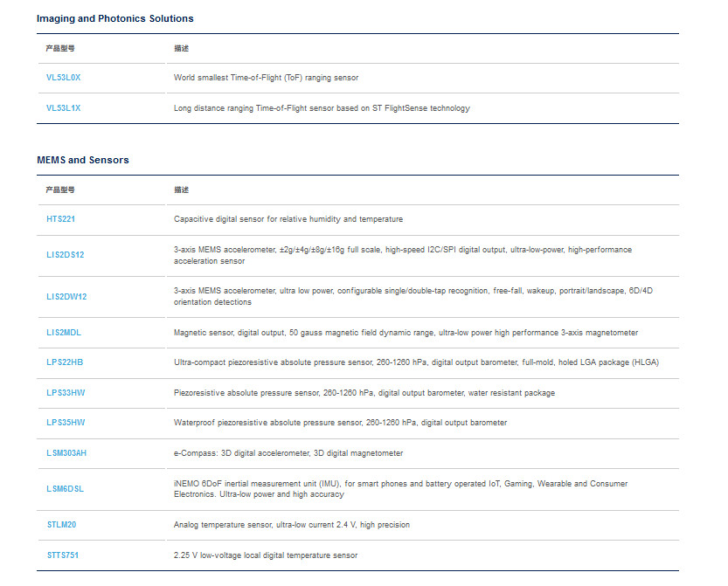Select the 'Imaging and Photonics Solutions' heading
This screenshot has width=728, height=586.
115,18
